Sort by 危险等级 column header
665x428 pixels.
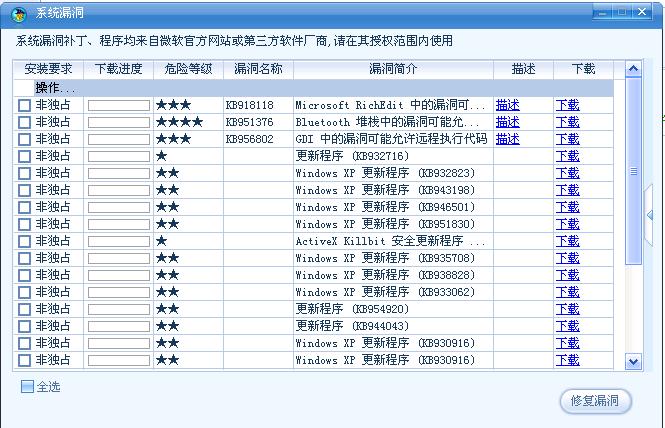(188, 69)
